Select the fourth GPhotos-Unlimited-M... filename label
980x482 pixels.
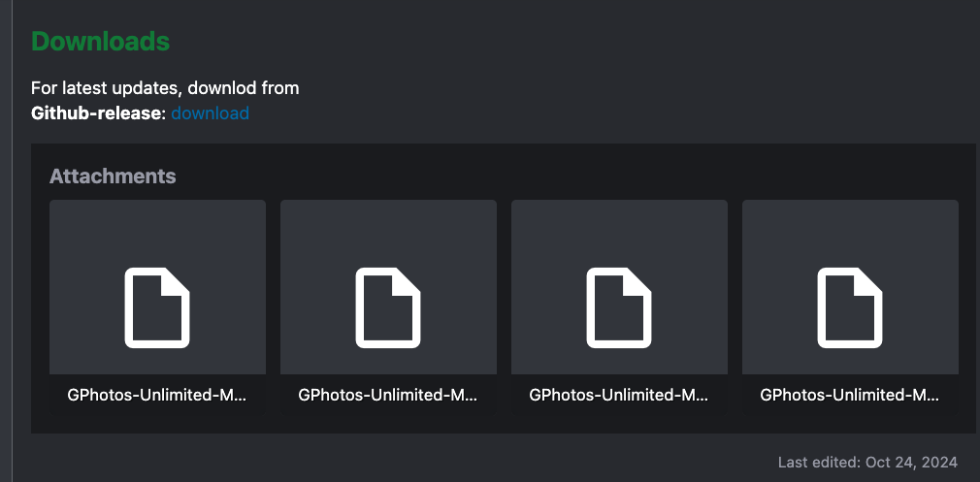(850, 395)
